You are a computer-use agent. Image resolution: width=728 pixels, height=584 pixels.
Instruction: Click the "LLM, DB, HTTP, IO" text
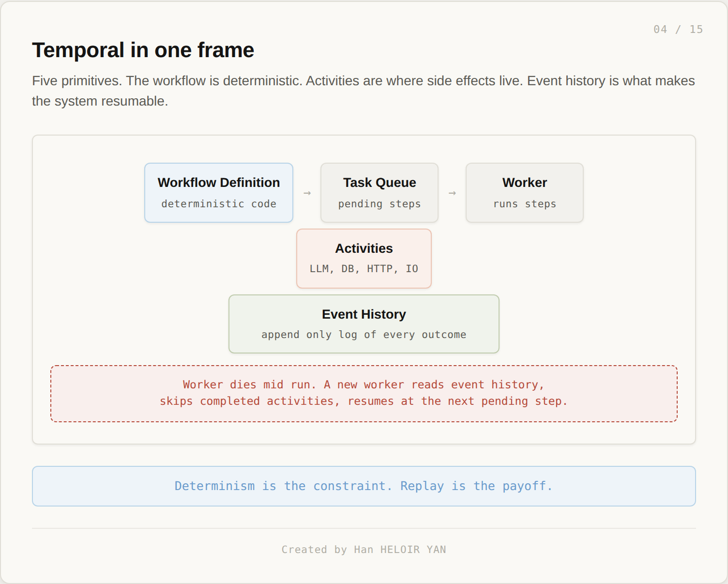(x=364, y=269)
